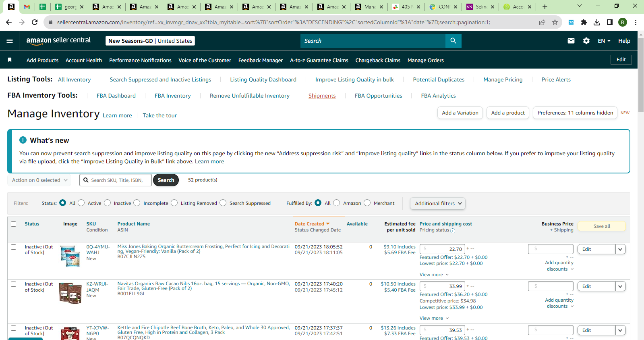Click the Gmail pinned tab
Viewport: 644px width, 340px height.
pos(27,6)
